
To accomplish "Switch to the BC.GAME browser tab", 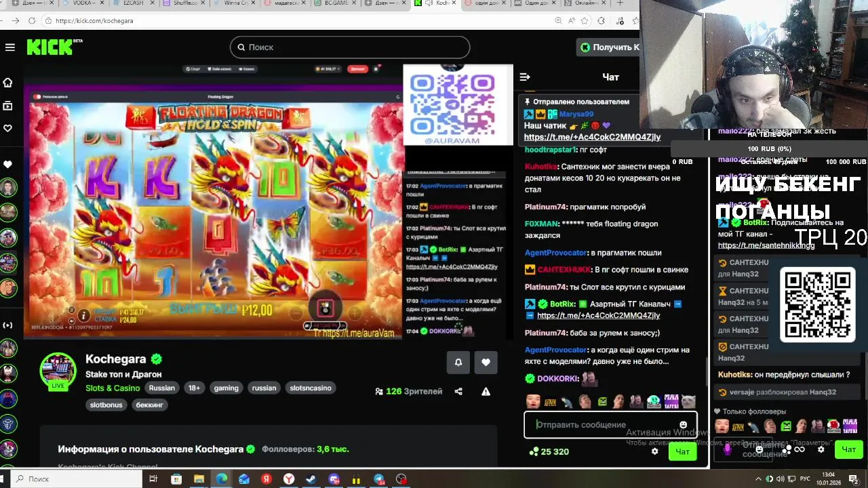I will coord(335,3).
